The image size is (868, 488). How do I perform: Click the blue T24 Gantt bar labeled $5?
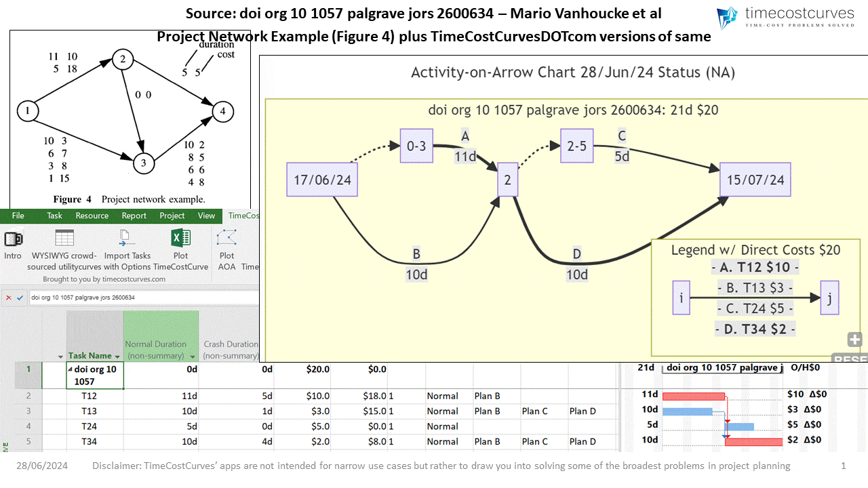tap(740, 426)
